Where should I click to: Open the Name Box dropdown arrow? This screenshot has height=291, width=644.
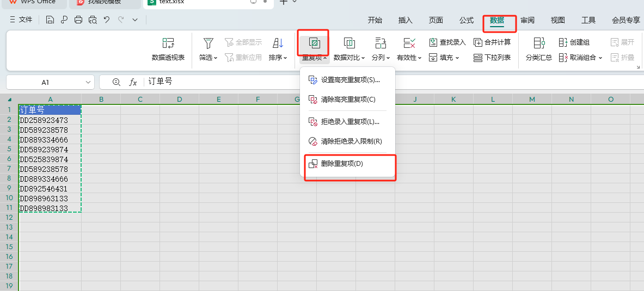pyautogui.click(x=88, y=82)
